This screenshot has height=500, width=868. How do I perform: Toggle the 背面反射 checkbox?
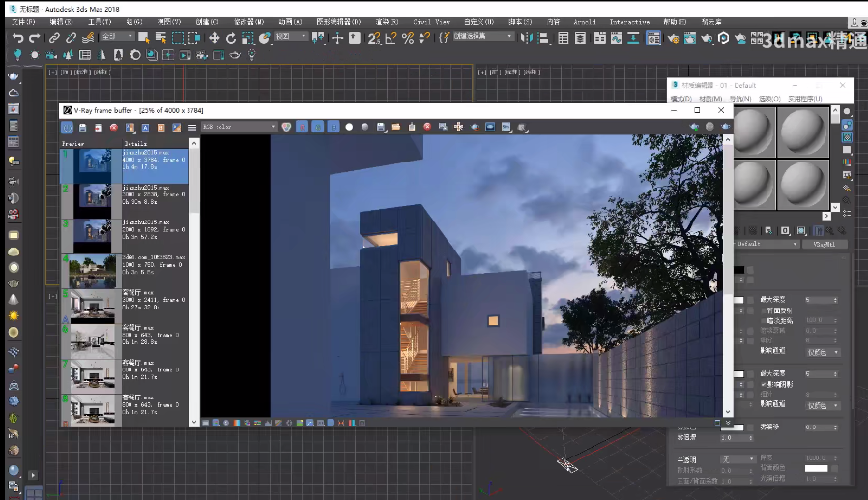(764, 310)
